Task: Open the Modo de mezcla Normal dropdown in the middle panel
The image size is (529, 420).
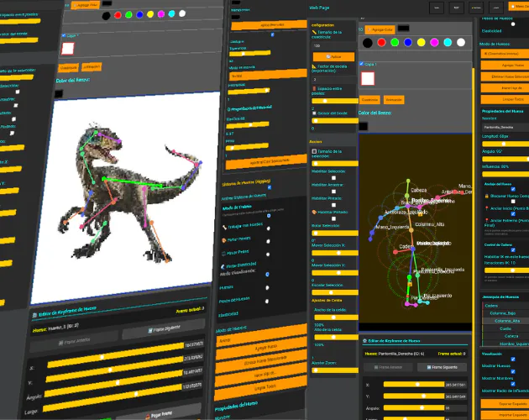Action: (268, 75)
